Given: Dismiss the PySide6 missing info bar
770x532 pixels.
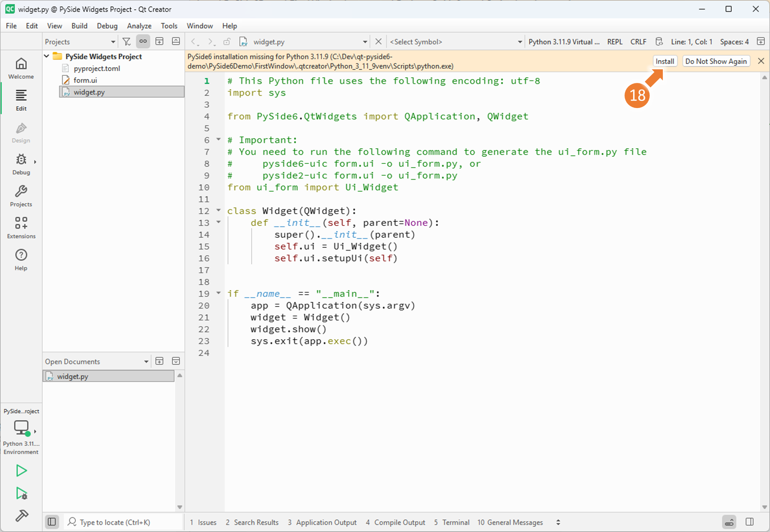Looking at the screenshot, I should click(761, 61).
